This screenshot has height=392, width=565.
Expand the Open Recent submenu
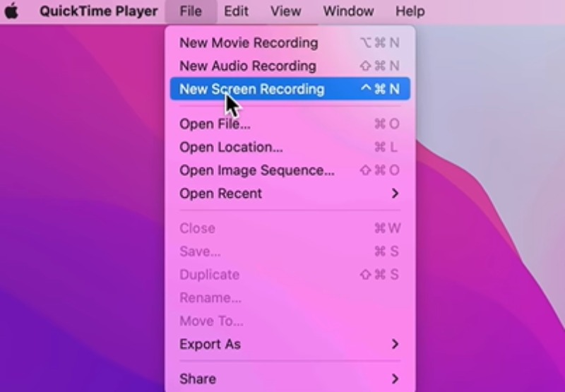290,194
